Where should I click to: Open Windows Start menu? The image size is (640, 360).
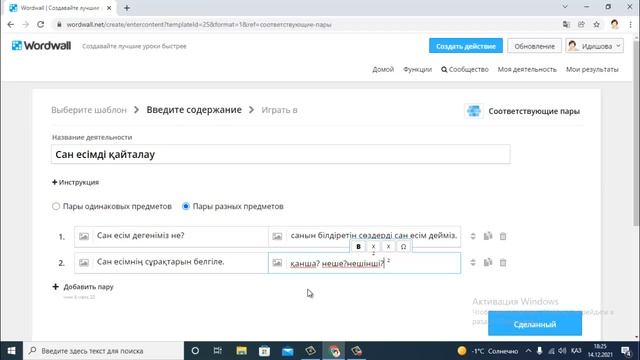point(11,351)
